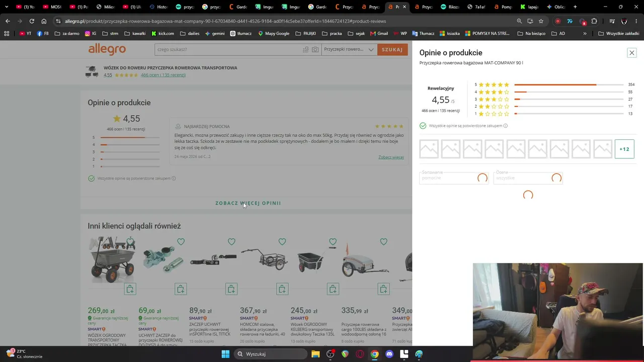Viewport: 644px width, 362px height.
Task: Open the gemini bookmark
Action: [x=215, y=33]
